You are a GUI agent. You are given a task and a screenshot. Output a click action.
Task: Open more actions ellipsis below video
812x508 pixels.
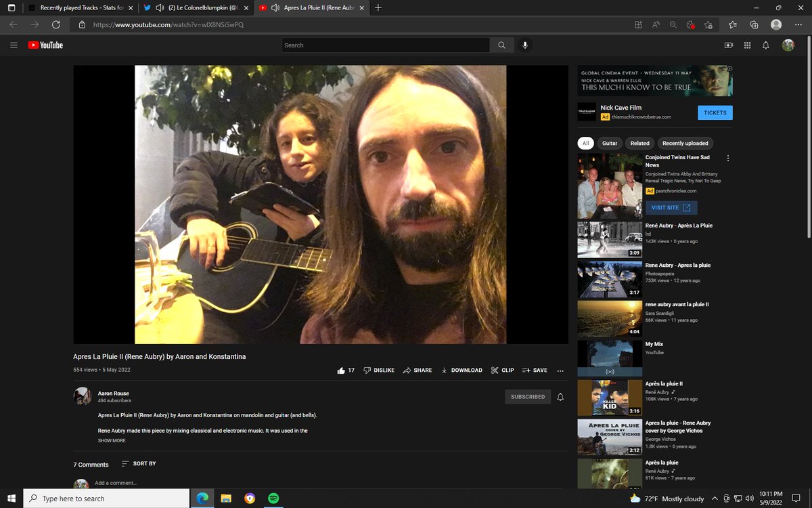[560, 371]
